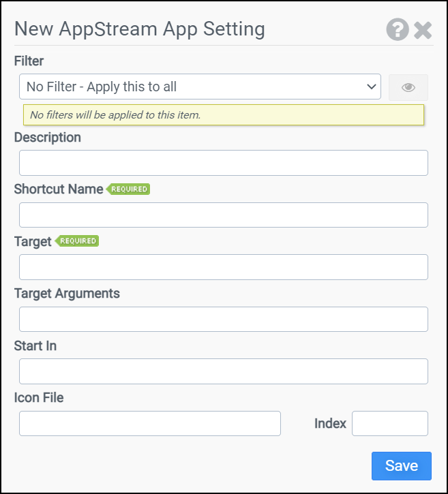Viewport: 448px width, 494px height.
Task: Click the Icon File input box
Action: tap(150, 423)
